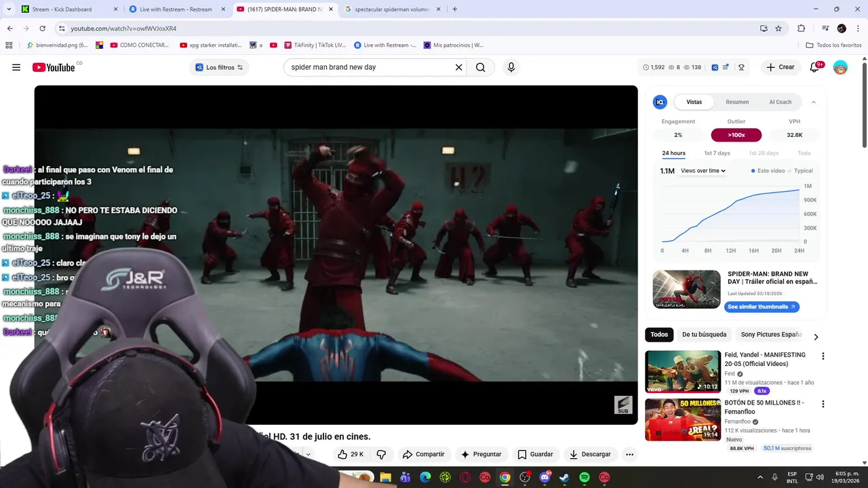The width and height of the screenshot is (868, 488).
Task: Select the Sony Pictures España chip
Action: click(771, 334)
